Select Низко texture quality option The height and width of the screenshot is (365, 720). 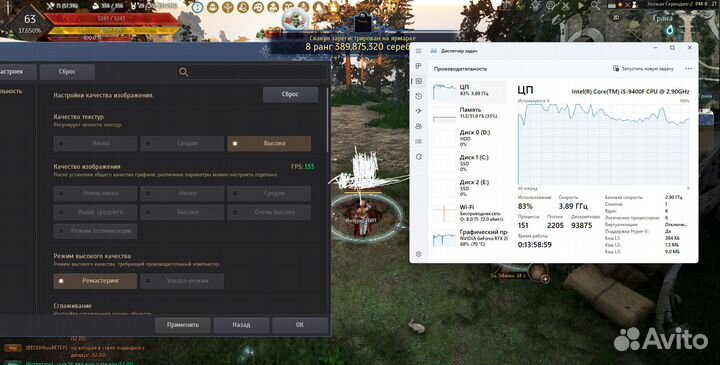[x=95, y=143]
